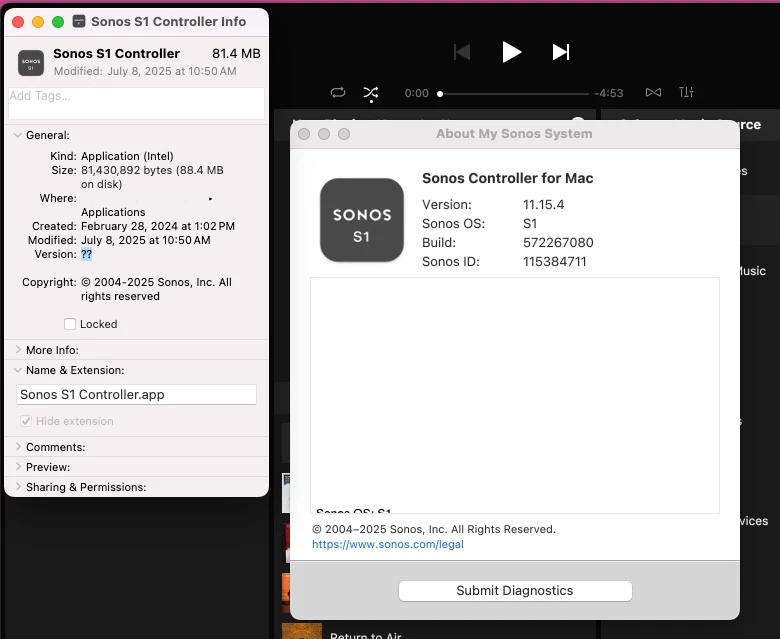Viewport: 780px width, 639px height.
Task: Click the version number 11.15.4
Action: [x=543, y=204]
